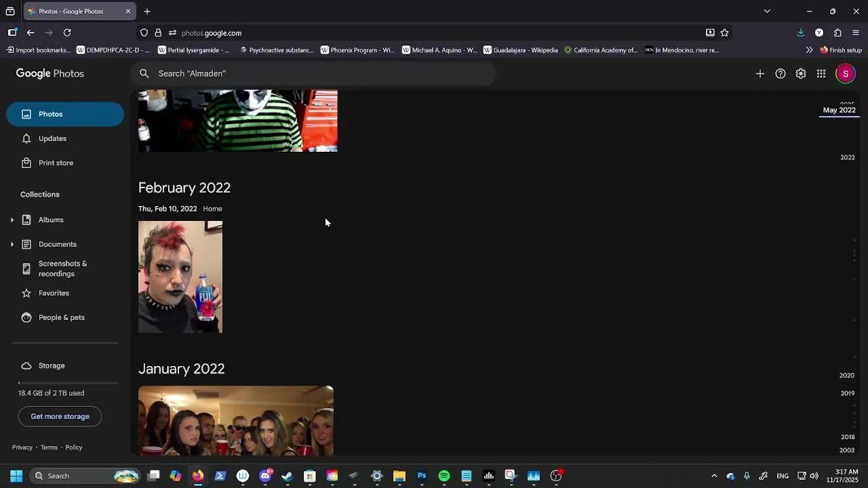
Task: Open Google Photos help
Action: coord(781,73)
